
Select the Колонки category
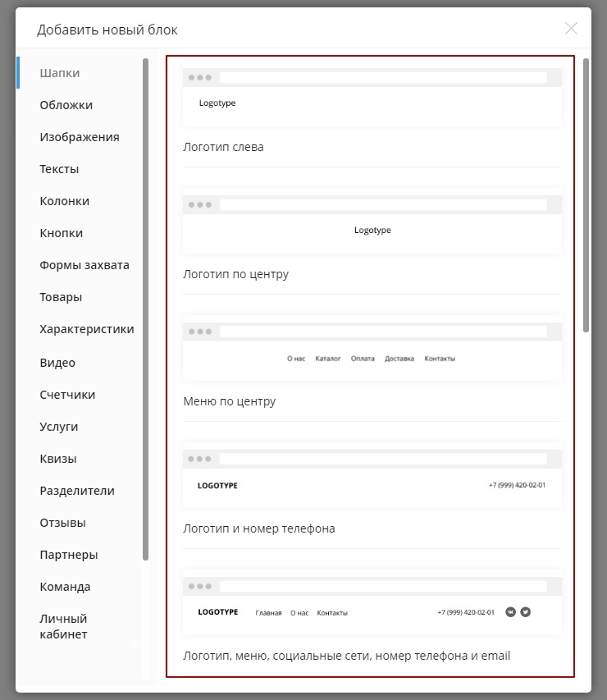(x=65, y=201)
